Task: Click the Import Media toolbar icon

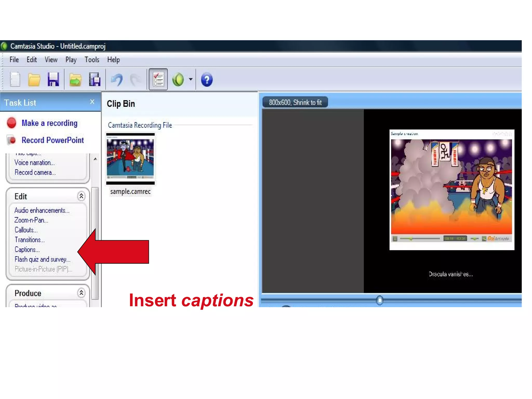Action: pos(75,79)
